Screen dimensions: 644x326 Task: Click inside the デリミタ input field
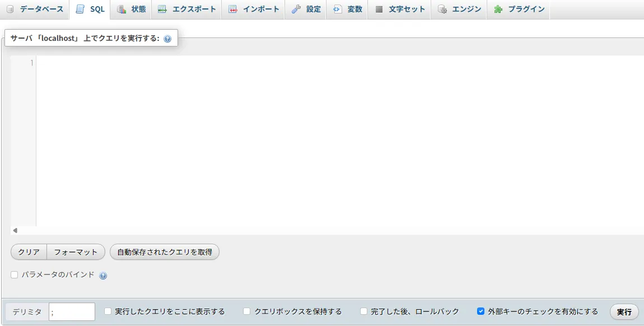72,312
